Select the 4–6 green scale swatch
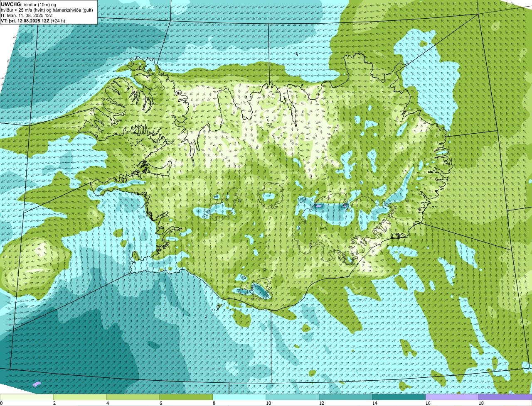532x406 pixels. click(x=133, y=397)
